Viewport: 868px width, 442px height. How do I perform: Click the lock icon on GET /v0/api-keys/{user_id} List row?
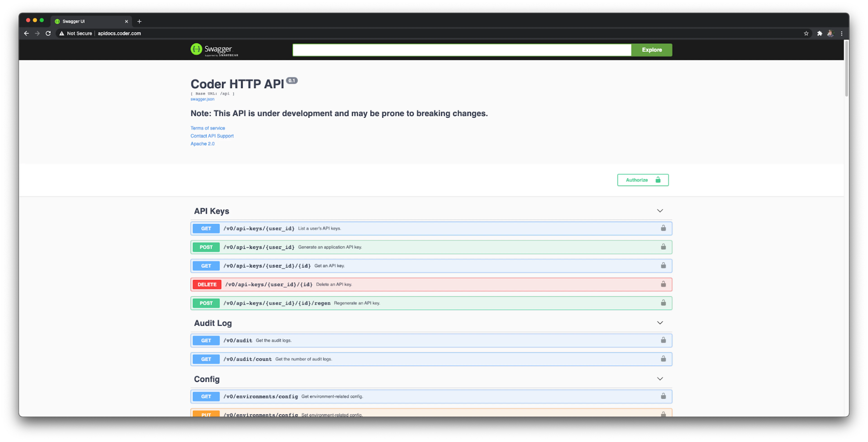pyautogui.click(x=663, y=228)
